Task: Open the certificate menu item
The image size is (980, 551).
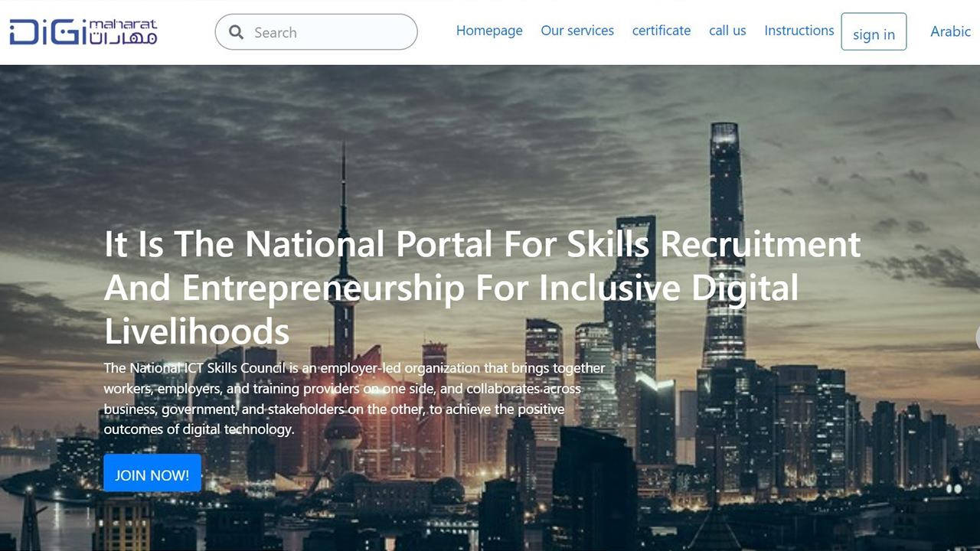Action: (661, 31)
